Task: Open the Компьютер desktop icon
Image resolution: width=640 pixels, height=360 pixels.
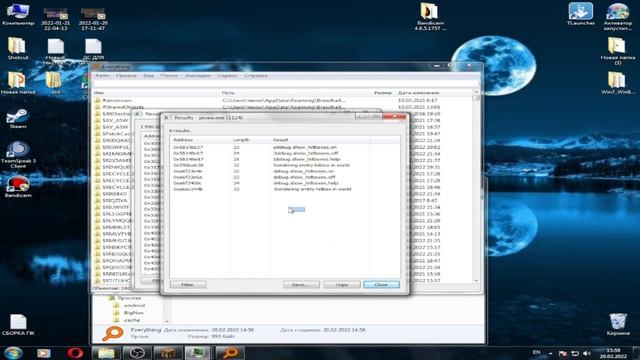Action: 18,14
